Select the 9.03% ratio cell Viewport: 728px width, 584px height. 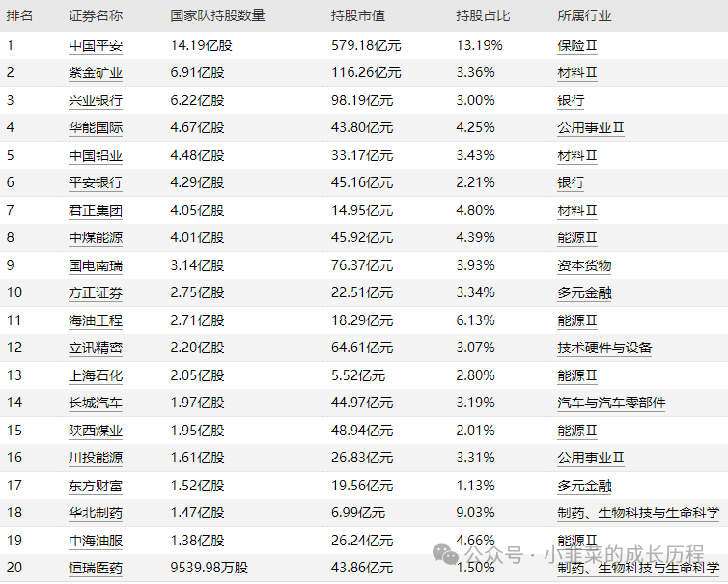[x=475, y=514]
